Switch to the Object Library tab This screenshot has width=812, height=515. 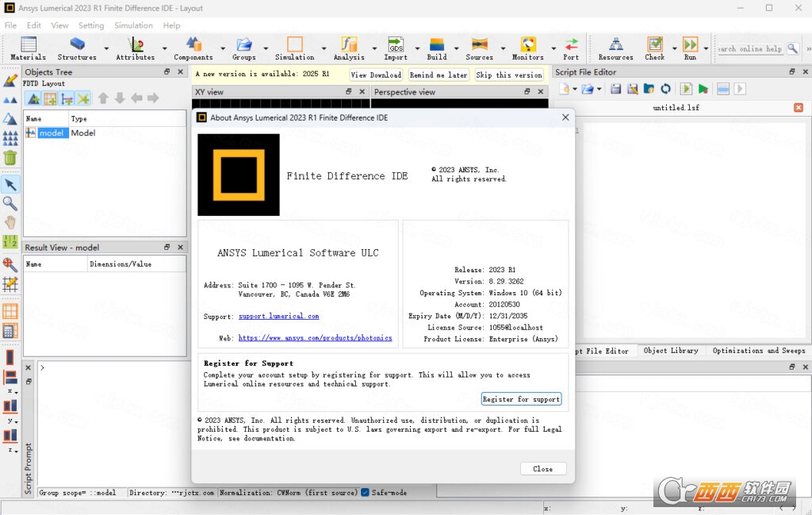pos(671,351)
